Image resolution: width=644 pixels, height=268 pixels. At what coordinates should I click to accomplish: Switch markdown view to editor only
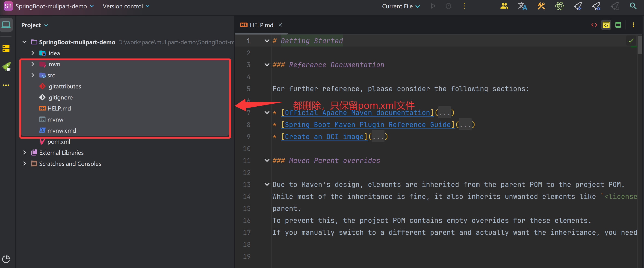pyautogui.click(x=594, y=25)
